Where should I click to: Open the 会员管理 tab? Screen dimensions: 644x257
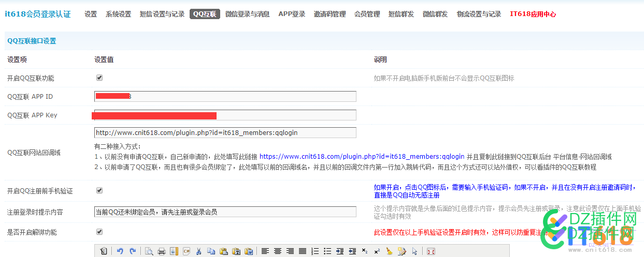367,14
